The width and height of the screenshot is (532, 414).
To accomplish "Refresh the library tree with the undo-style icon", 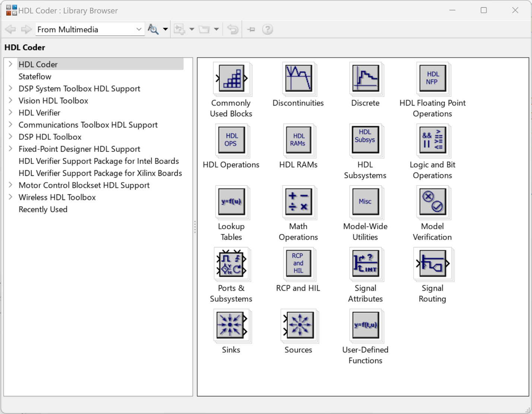I will [232, 29].
